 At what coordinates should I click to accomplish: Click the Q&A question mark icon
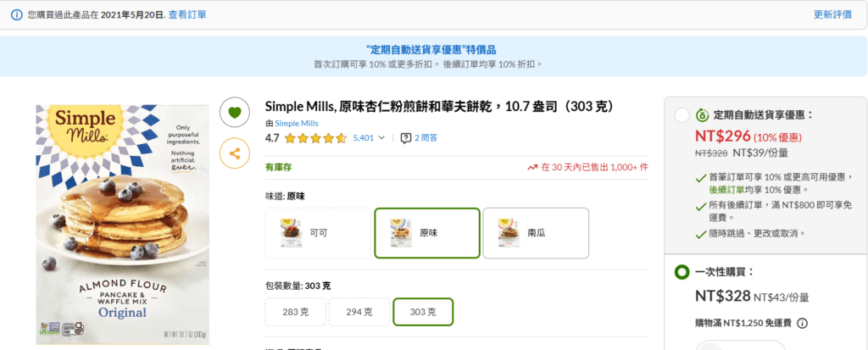(x=406, y=137)
